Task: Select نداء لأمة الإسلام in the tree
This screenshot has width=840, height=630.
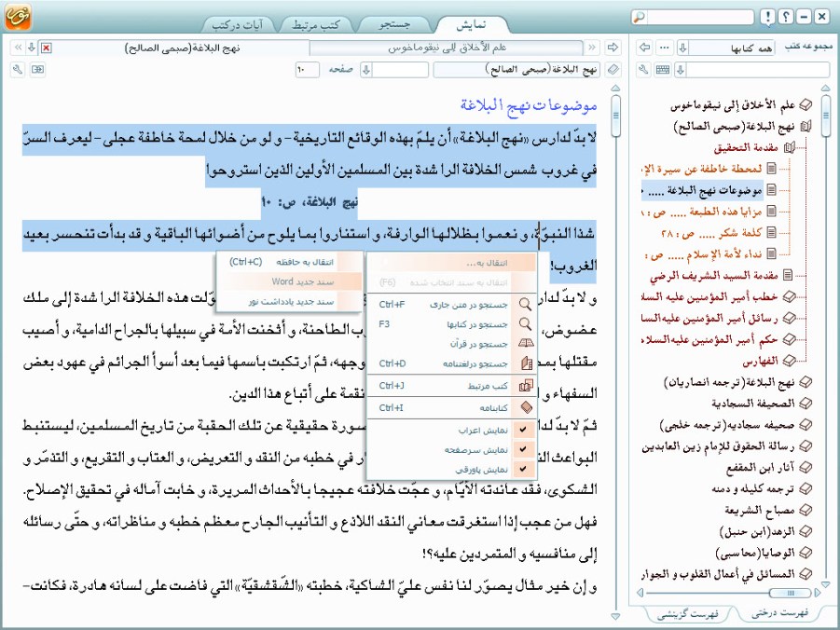Action: 704,253
